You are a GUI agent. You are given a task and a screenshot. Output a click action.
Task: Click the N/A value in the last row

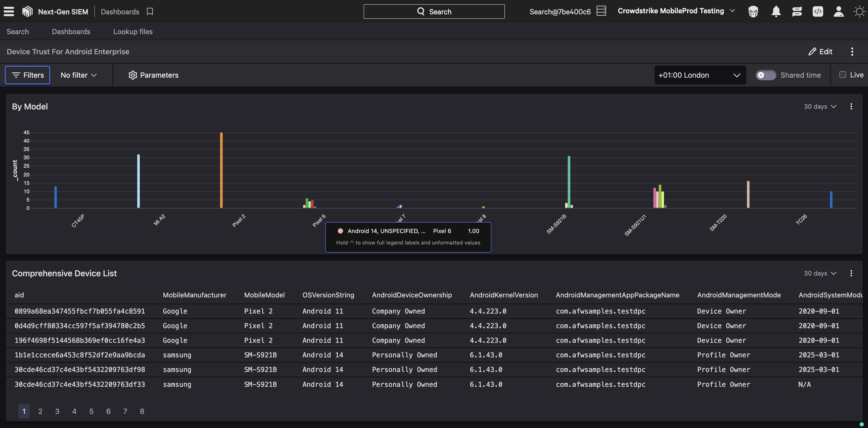805,384
